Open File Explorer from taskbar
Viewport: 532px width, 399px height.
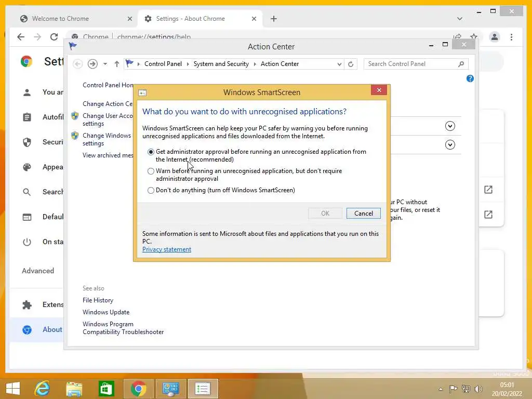74,389
